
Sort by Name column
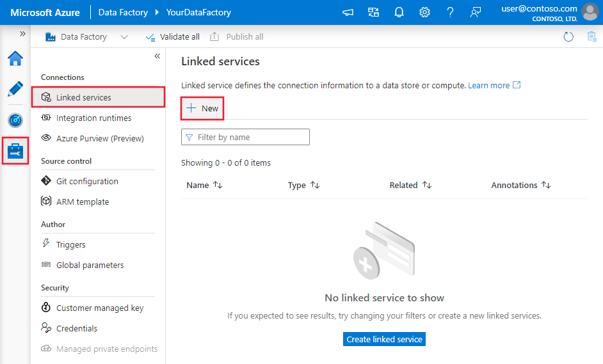click(x=204, y=186)
